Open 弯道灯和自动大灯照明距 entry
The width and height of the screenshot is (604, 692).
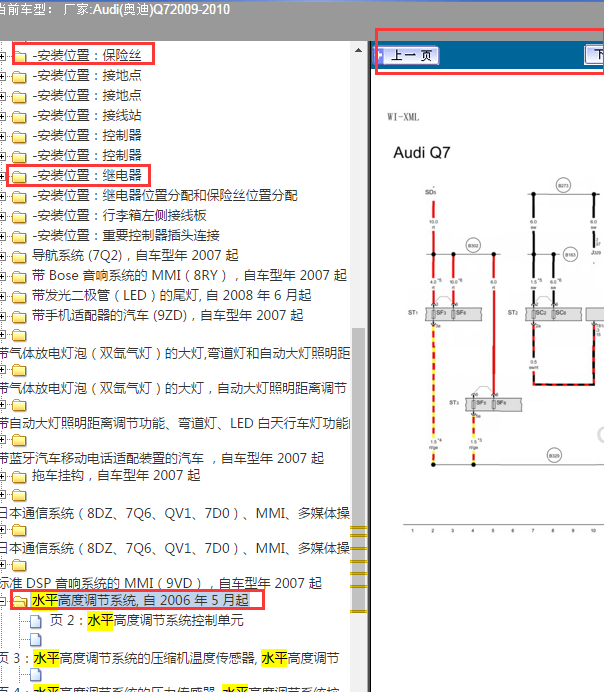[175, 353]
